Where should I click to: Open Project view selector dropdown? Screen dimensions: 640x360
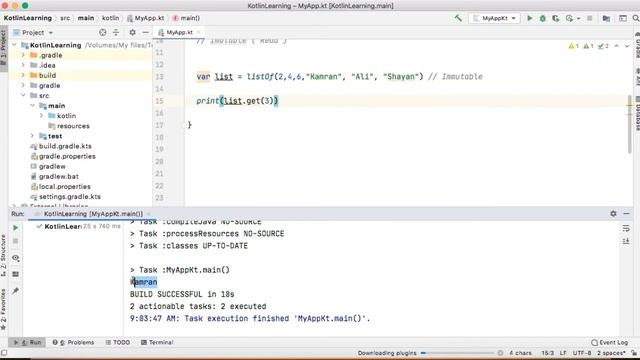tap(33, 32)
